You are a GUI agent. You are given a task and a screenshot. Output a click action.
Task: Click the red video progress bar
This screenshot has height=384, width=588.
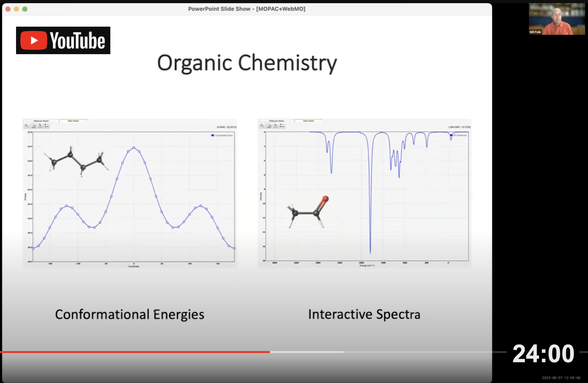tap(135, 352)
